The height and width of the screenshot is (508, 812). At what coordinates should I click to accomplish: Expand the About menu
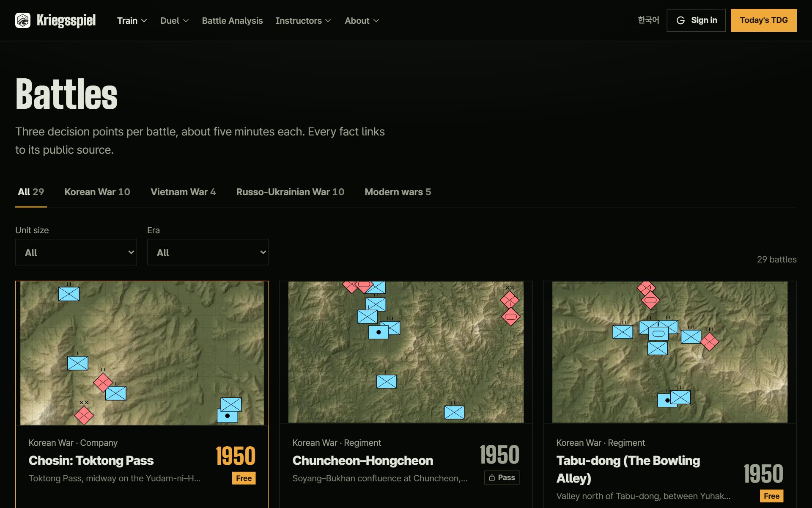tap(362, 20)
